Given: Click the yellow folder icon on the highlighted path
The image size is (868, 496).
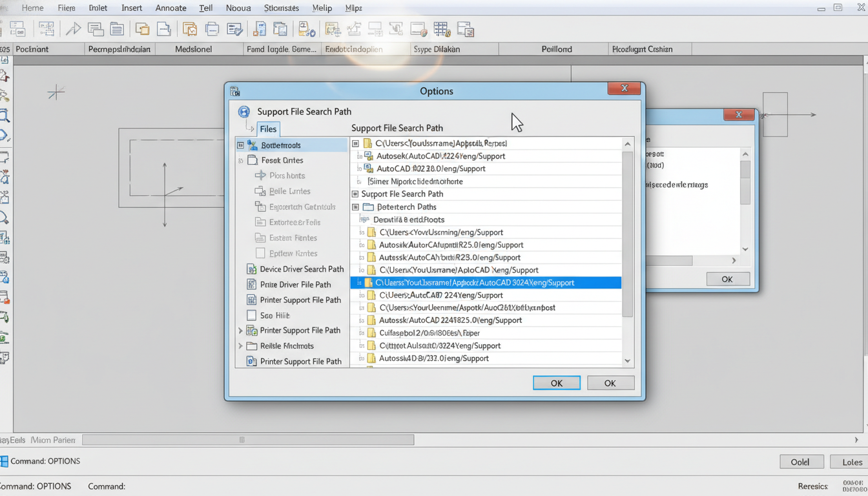Looking at the screenshot, I should click(x=370, y=282).
